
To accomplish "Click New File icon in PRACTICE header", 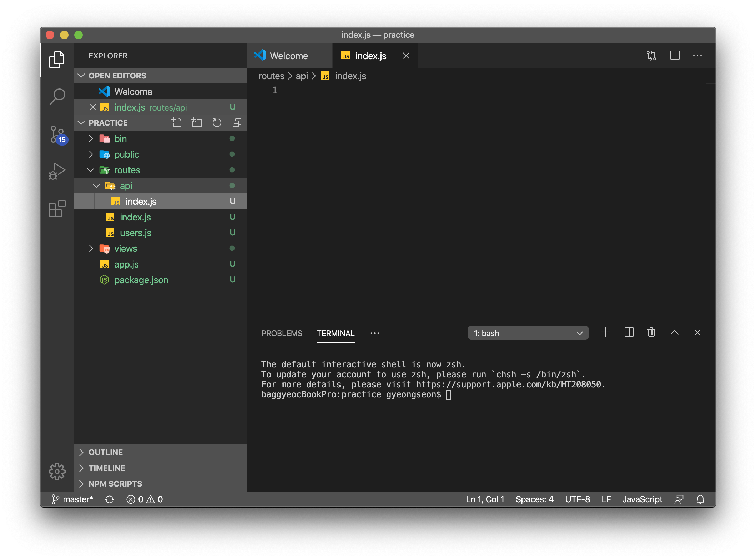I will tap(177, 123).
